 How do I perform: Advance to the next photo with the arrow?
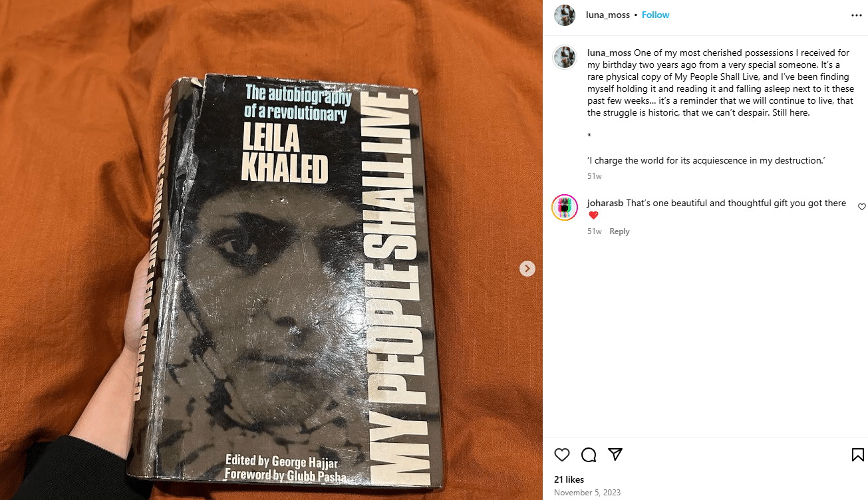click(x=527, y=269)
